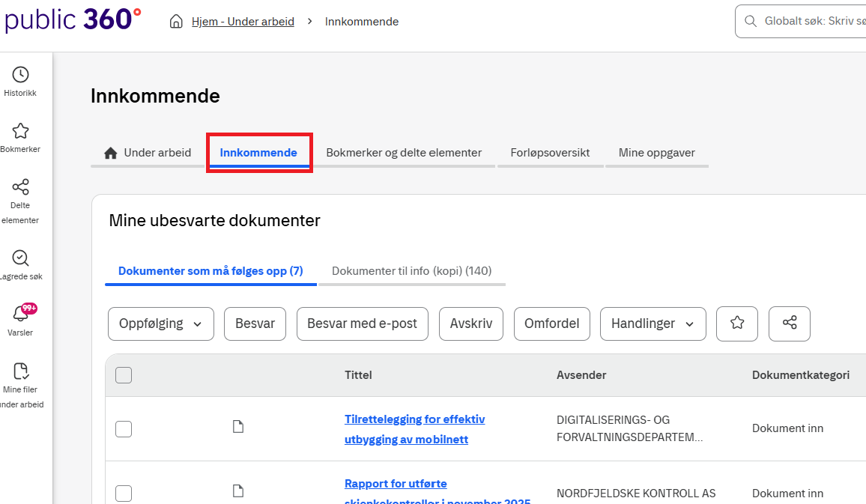Open Delte elementer share icon in sidebar
866x504 pixels.
point(20,187)
